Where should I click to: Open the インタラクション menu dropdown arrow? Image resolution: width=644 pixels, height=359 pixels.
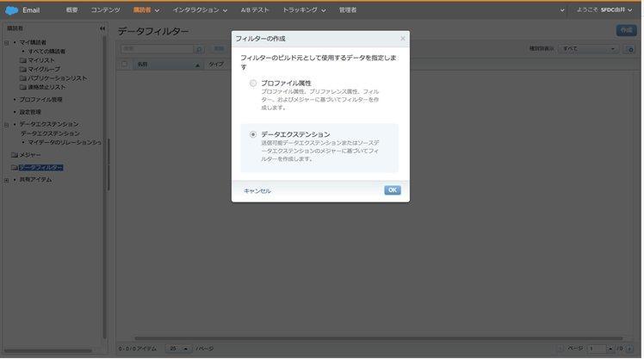[x=225, y=10]
